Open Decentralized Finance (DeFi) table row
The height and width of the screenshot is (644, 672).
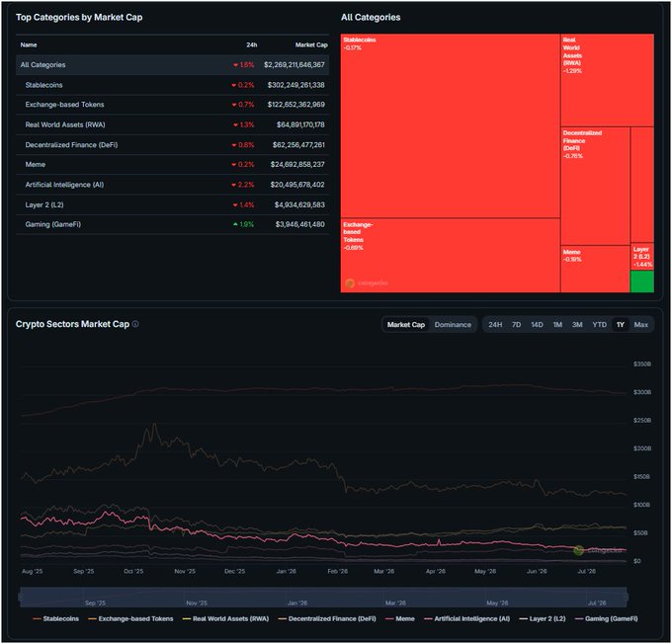coord(172,145)
